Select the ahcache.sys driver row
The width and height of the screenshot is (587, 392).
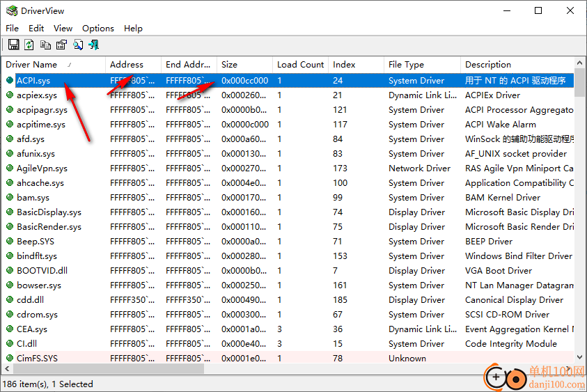[x=288, y=182]
